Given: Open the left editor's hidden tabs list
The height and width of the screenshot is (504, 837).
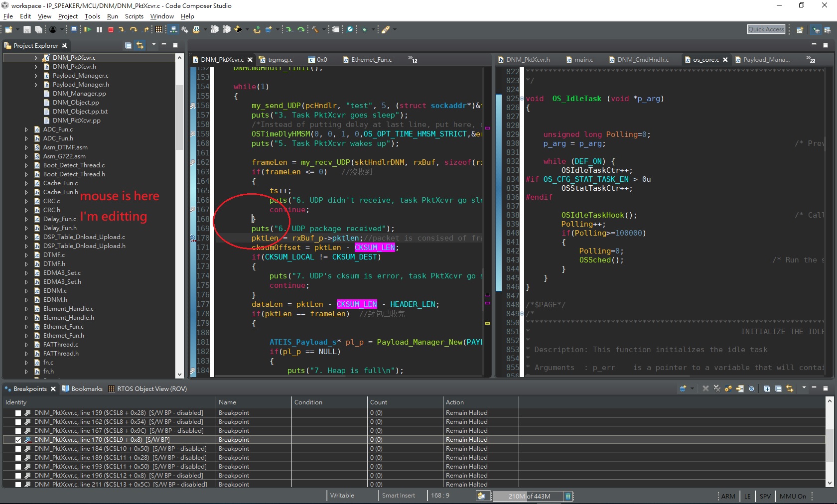Looking at the screenshot, I should tap(413, 60).
